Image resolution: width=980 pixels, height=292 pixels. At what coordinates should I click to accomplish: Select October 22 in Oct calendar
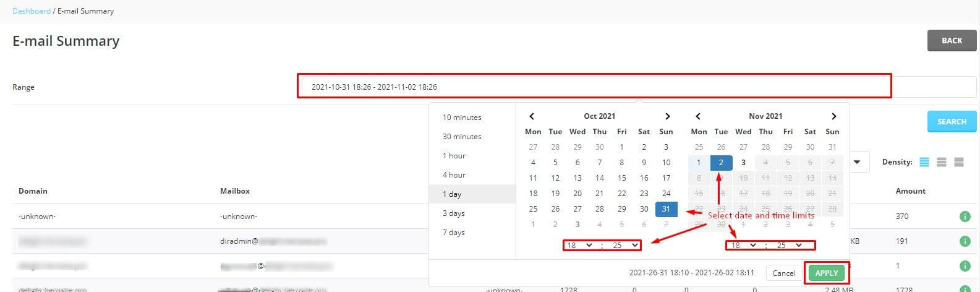621,194
